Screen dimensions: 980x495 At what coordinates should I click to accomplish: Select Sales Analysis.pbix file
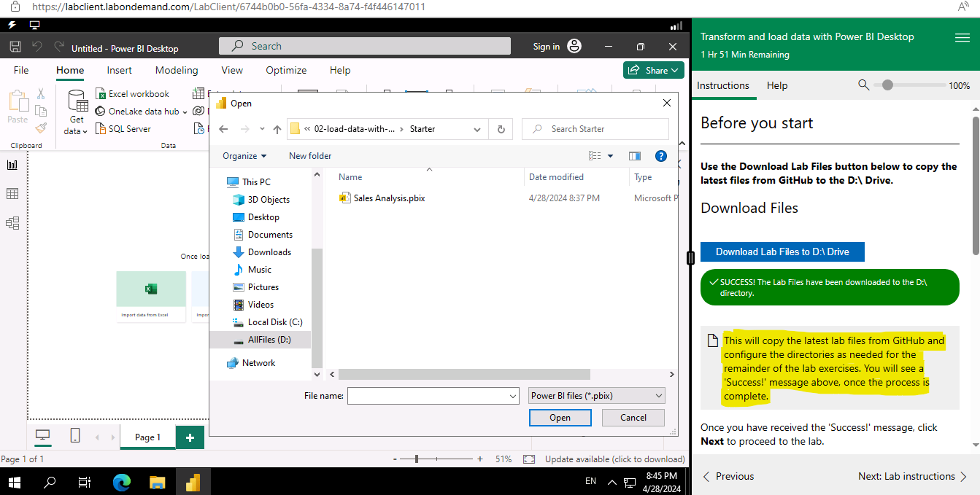coord(382,198)
